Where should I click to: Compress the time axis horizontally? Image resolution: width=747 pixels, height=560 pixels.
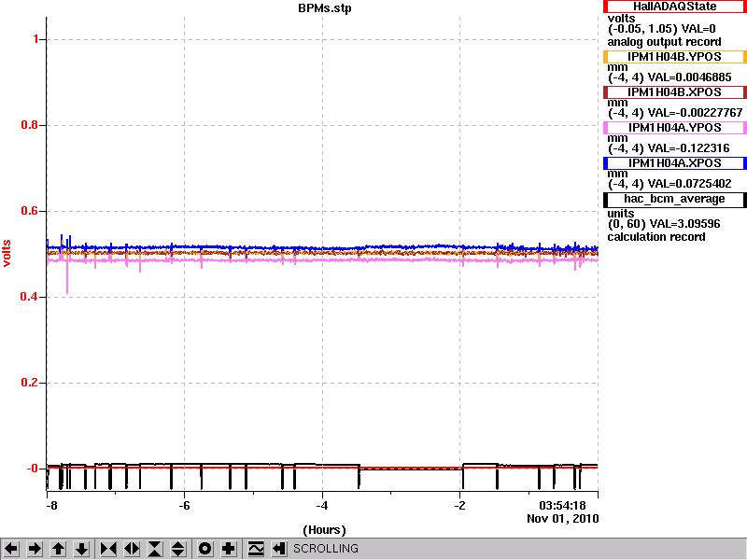108,549
